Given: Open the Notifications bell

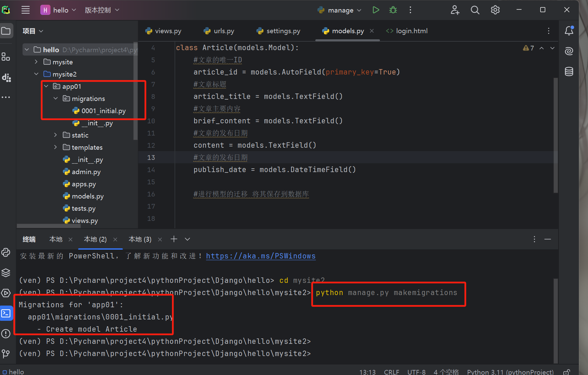Looking at the screenshot, I should tap(569, 31).
